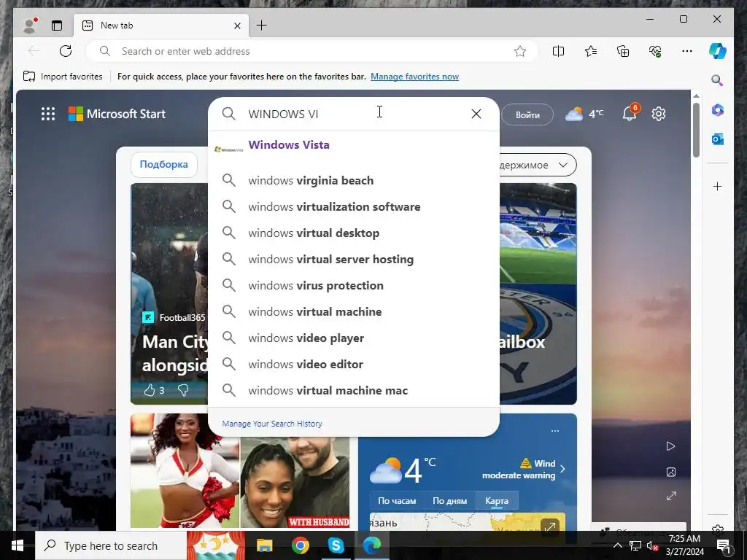The height and width of the screenshot is (560, 747).
Task: Click the Microsoft Start logo
Action: pyautogui.click(x=117, y=114)
